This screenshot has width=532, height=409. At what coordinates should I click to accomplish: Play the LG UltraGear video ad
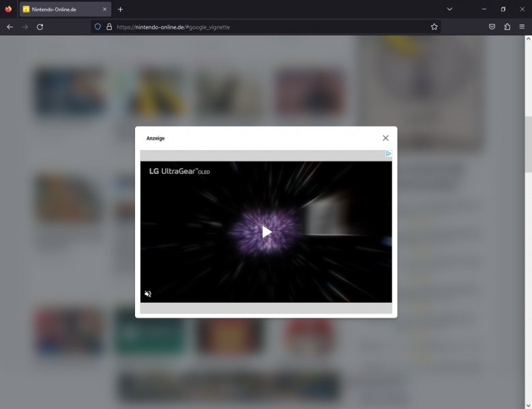click(x=267, y=232)
